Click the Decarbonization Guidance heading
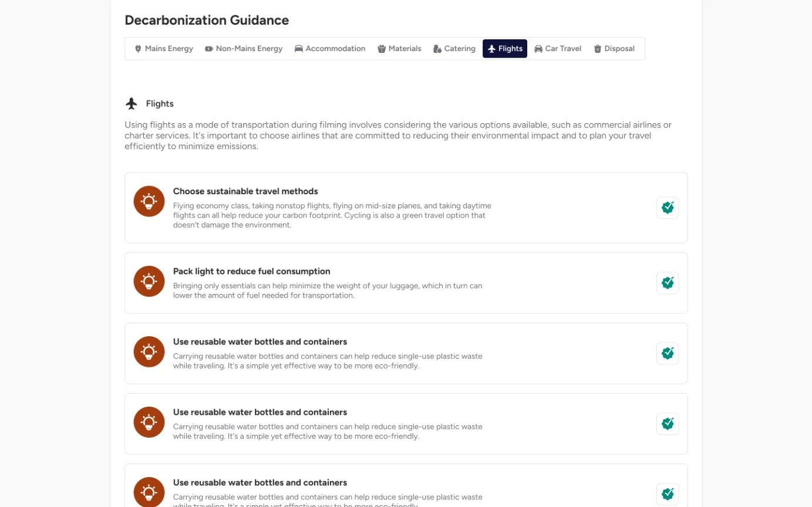Screen dimensions: 812x507 tap(207, 21)
